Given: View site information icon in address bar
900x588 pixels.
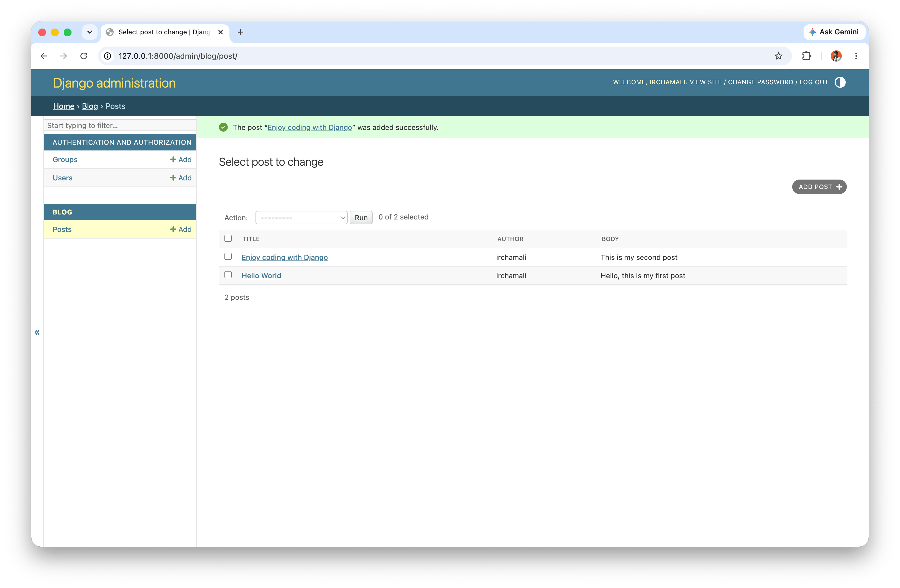Looking at the screenshot, I should tap(108, 56).
